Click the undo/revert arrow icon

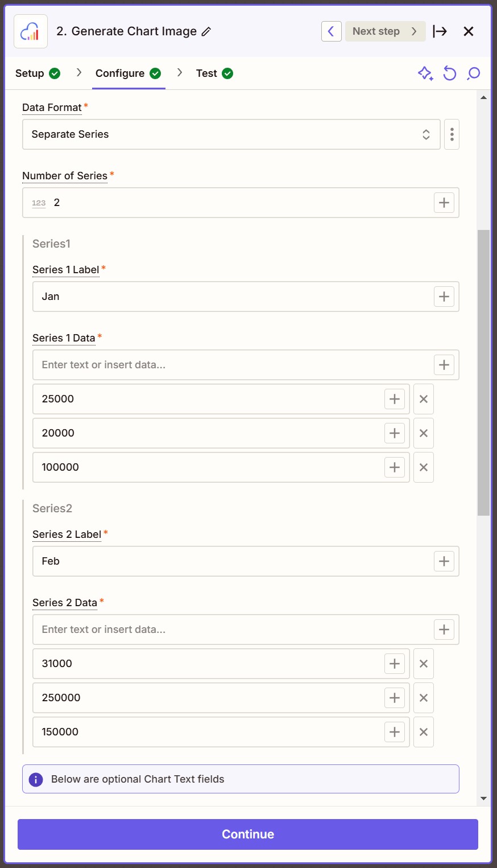(x=450, y=73)
